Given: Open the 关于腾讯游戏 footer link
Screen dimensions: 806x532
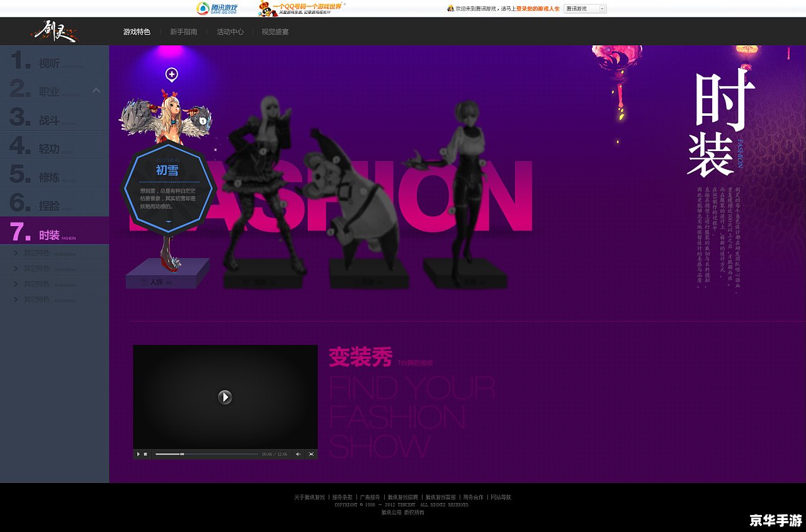Looking at the screenshot, I should pyautogui.click(x=310, y=497).
